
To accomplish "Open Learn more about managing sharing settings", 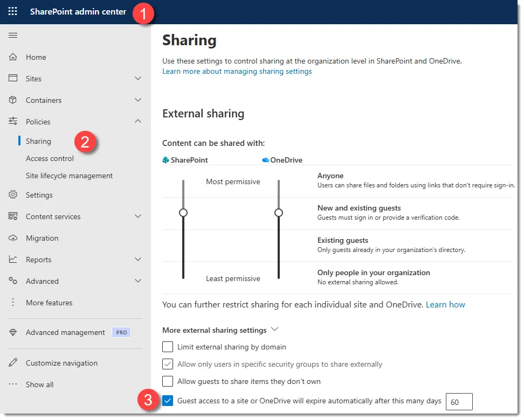I will tap(237, 71).
